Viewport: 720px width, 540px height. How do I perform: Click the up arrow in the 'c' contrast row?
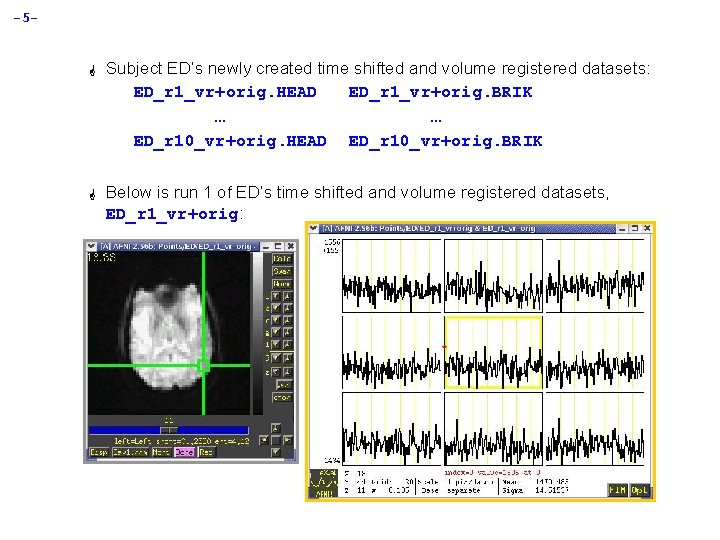point(288,308)
